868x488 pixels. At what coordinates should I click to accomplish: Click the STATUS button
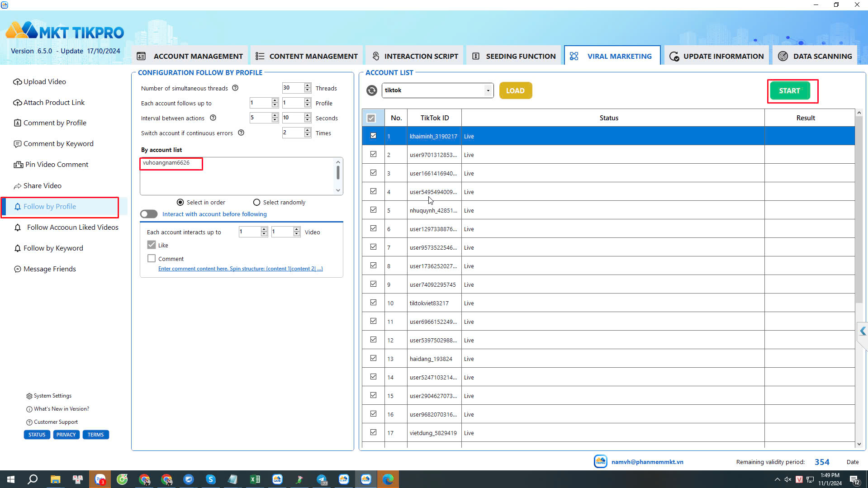pyautogui.click(x=37, y=435)
